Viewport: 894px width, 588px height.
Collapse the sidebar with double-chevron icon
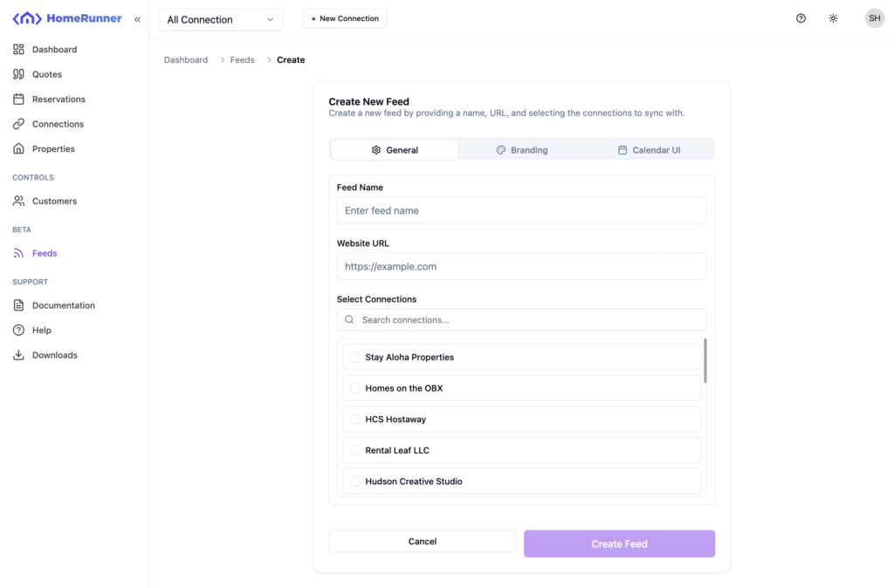137,19
